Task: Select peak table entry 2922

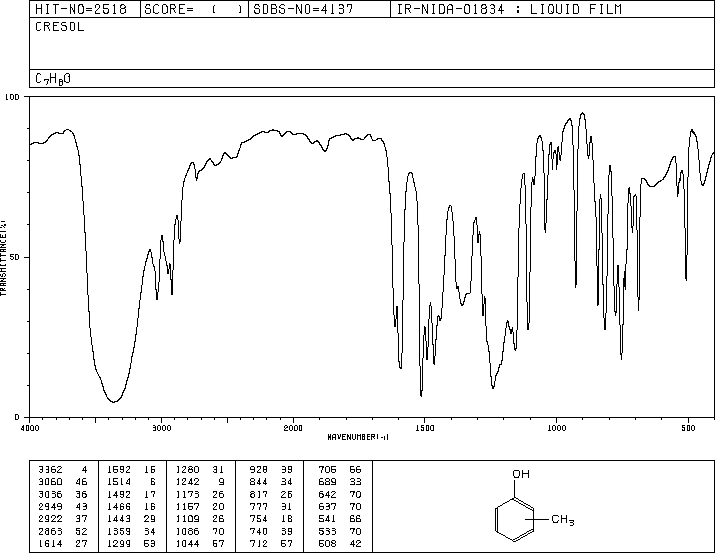Action: click(50, 519)
